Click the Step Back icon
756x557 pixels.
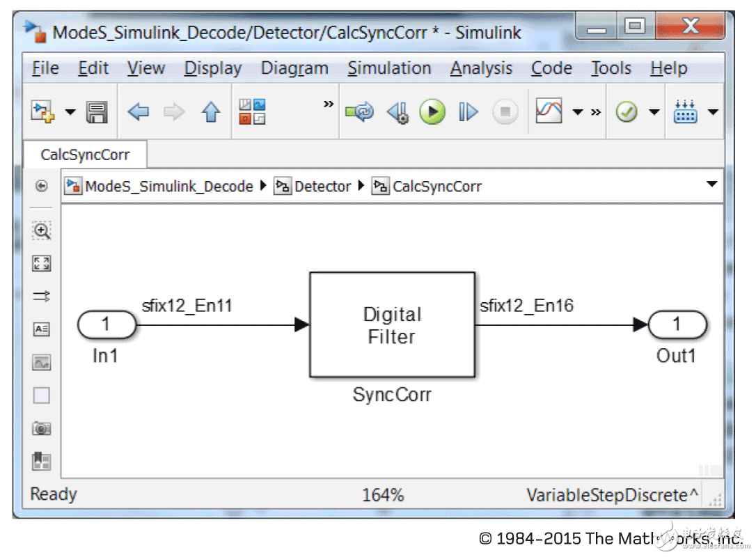[397, 111]
